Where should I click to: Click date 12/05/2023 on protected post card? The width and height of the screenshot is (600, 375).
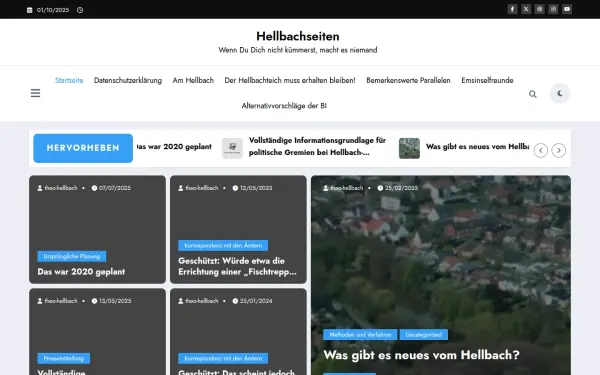click(256, 188)
